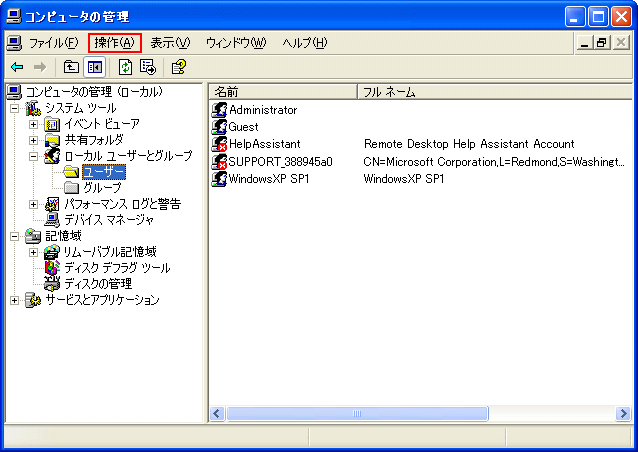
Task: Expand the パフォーマンス ログと警告 node
Action: [x=33, y=204]
